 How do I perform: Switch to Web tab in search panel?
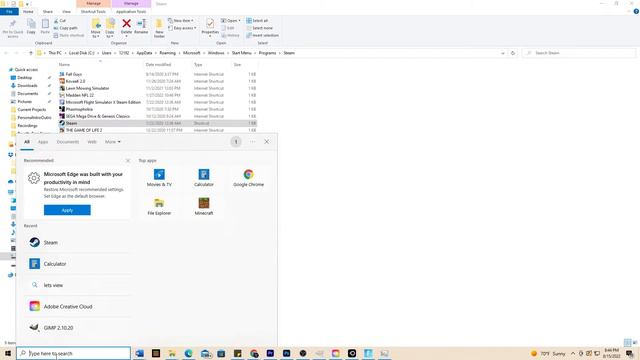click(x=92, y=142)
